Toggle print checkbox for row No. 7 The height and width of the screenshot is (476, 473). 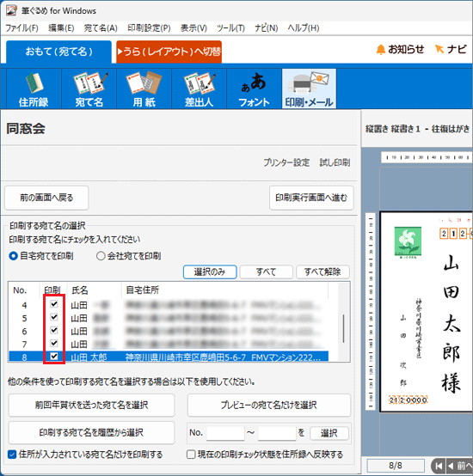[54, 343]
